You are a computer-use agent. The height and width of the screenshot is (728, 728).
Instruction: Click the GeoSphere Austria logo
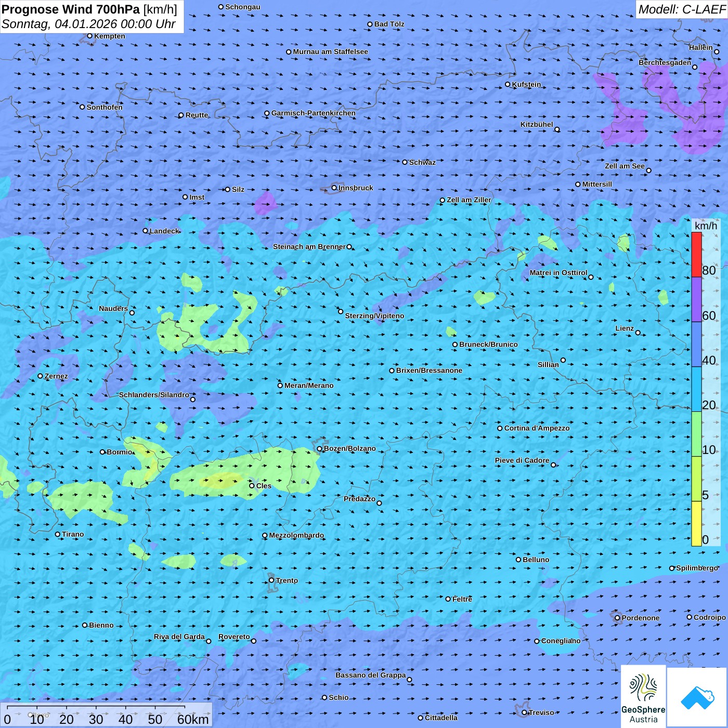click(x=643, y=696)
